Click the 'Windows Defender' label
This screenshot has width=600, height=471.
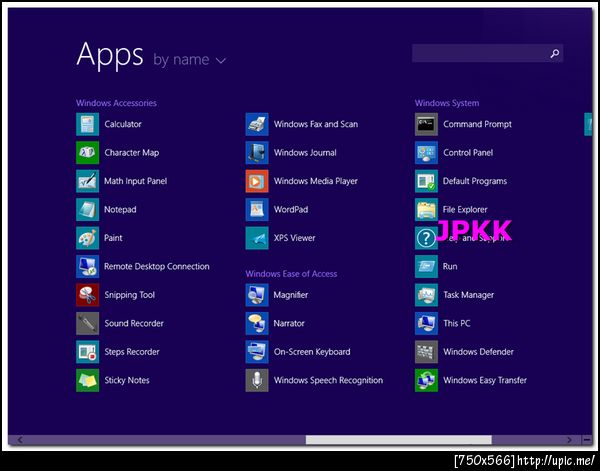[x=478, y=352]
